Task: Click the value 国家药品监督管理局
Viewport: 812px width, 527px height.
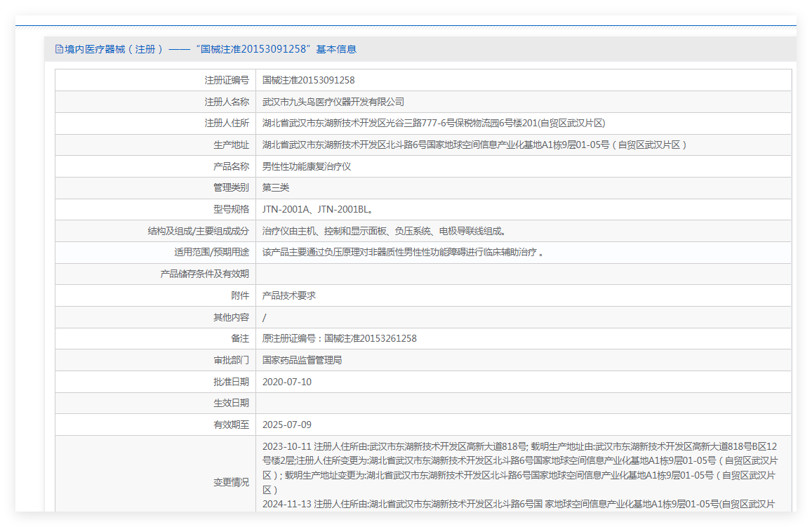Action: click(302, 360)
